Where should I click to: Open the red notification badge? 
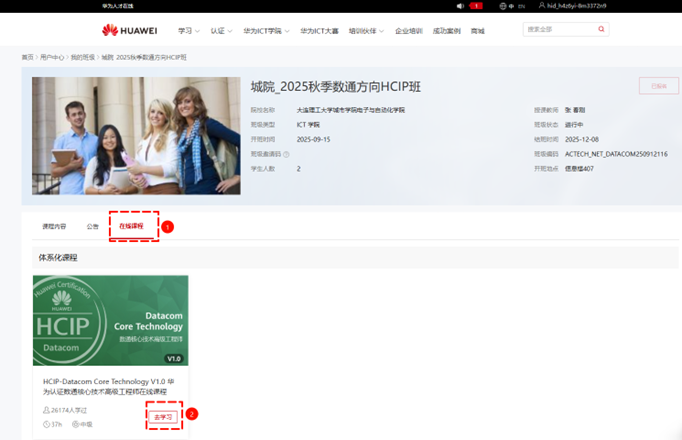point(476,6)
